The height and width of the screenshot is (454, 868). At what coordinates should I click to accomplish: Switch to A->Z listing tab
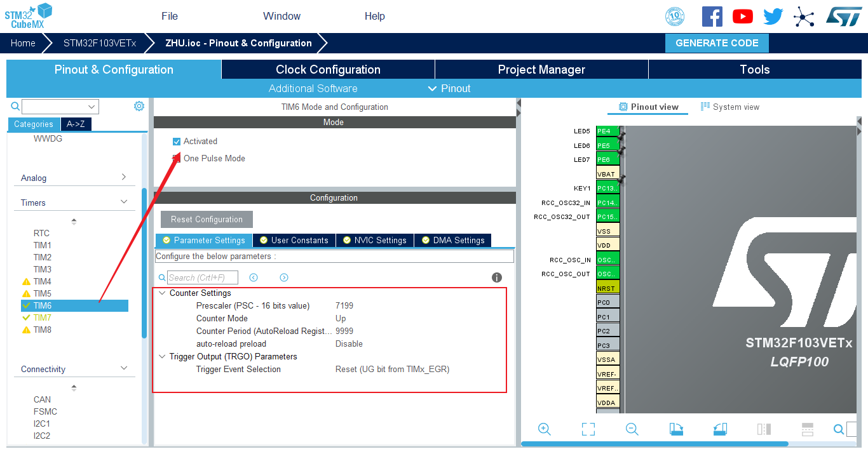76,124
